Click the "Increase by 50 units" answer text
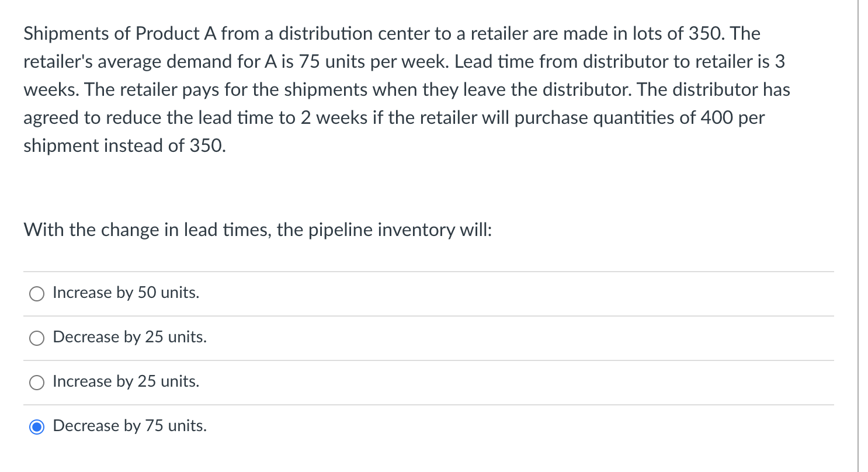Viewport: 868px width, 472px height. point(126,293)
